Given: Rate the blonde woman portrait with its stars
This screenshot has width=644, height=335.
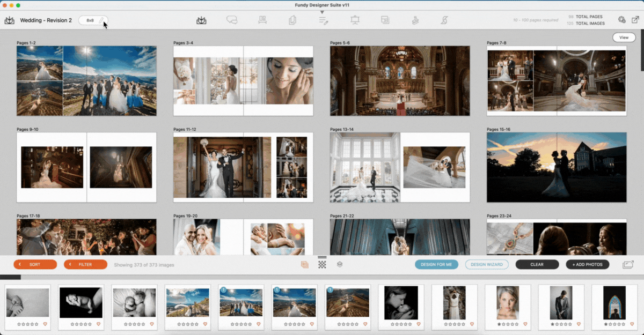Looking at the screenshot, I should (x=509, y=324).
